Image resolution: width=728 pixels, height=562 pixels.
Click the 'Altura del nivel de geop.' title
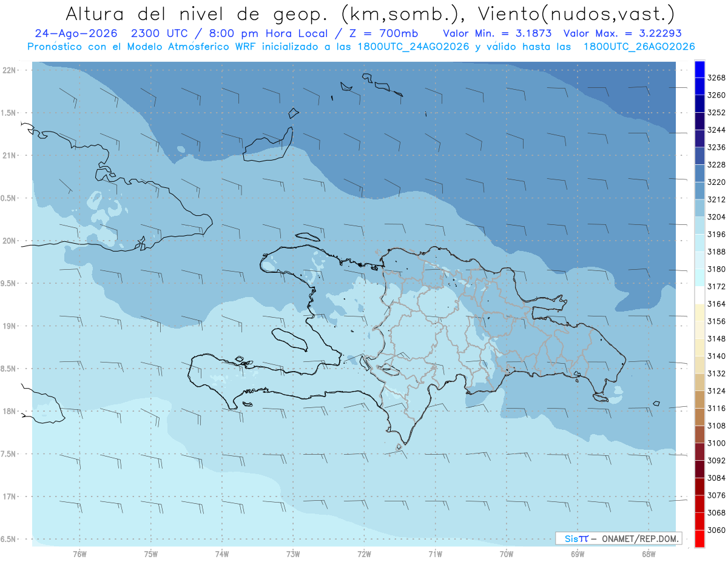pyautogui.click(x=198, y=13)
